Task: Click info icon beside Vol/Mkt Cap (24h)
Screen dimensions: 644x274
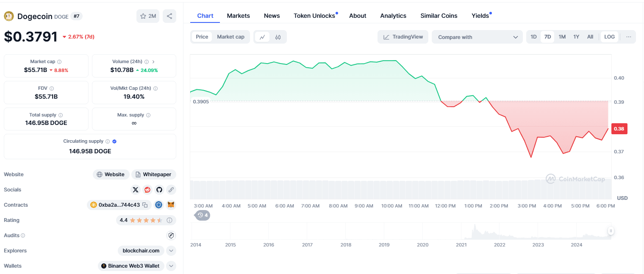Action: tap(155, 89)
